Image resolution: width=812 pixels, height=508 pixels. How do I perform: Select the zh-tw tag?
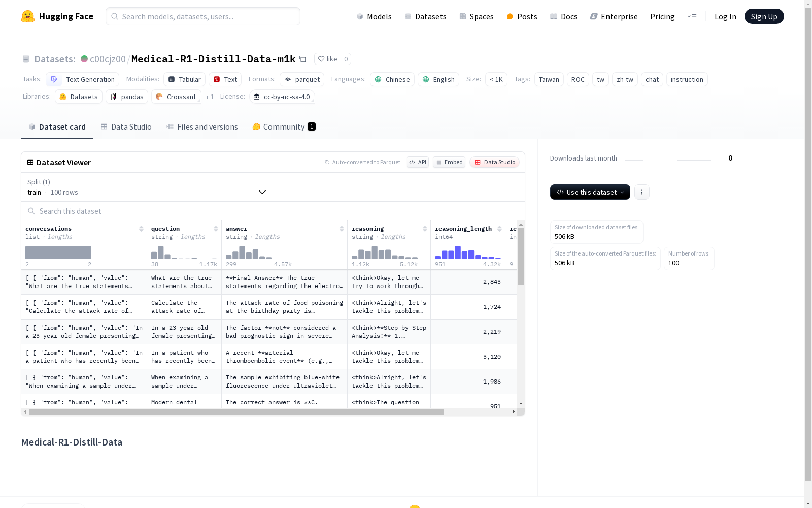point(625,79)
